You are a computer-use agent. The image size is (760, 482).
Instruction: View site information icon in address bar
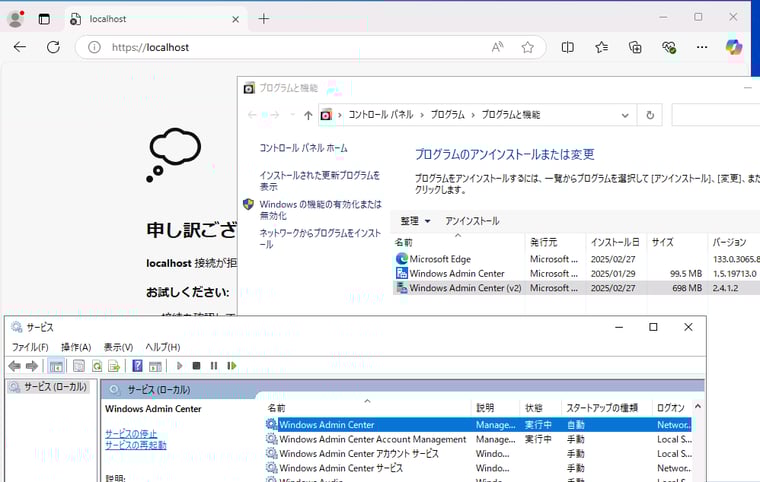[94, 47]
